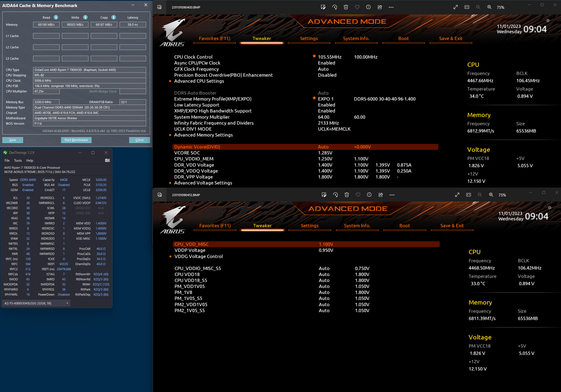The width and height of the screenshot is (561, 392).
Task: Zoom in on the 231101090400.BMP image
Action: click(x=489, y=7)
